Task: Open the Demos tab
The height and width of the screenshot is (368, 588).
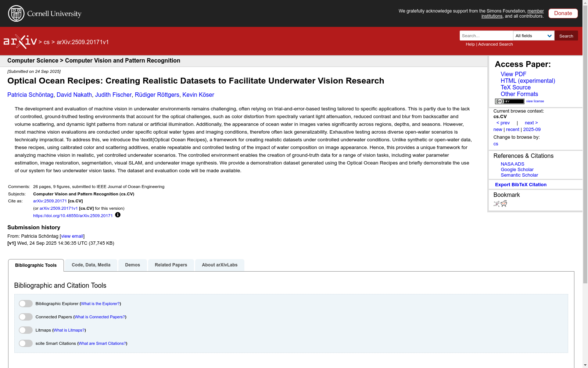Action: 133,265
